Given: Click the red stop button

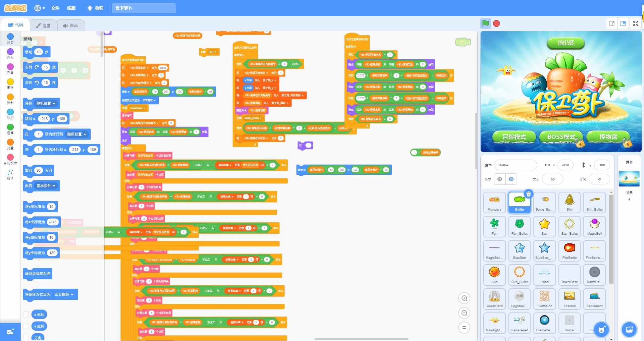Looking at the screenshot, I should [496, 23].
